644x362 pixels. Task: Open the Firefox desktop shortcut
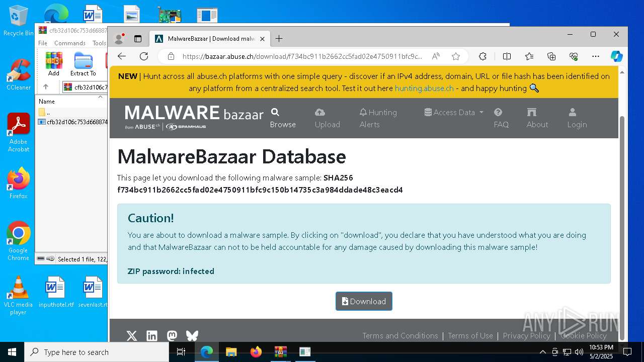pos(19,183)
